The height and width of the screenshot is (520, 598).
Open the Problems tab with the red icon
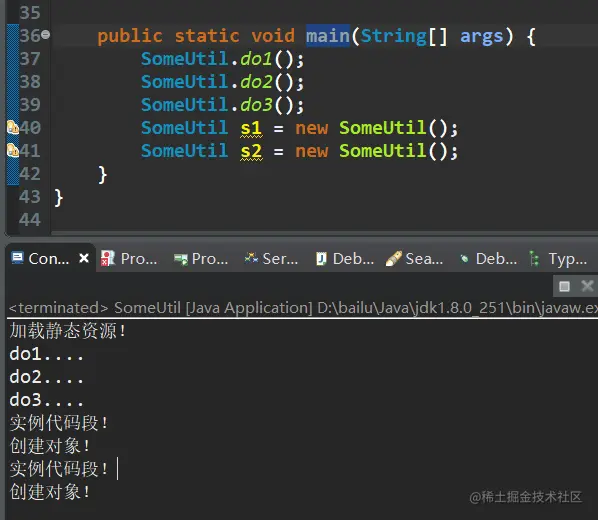129,259
